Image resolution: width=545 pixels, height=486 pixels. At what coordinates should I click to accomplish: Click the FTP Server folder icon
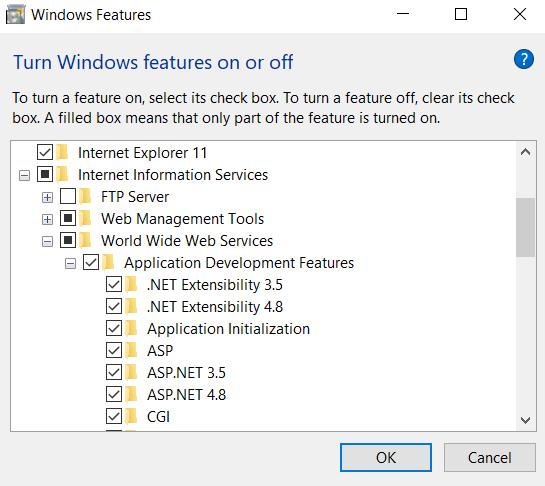pyautogui.click(x=86, y=196)
